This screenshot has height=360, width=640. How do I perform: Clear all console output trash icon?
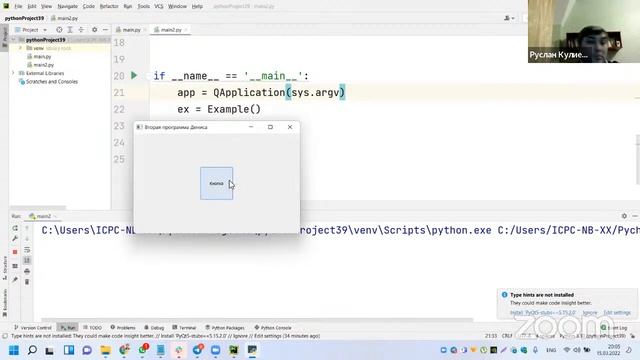click(x=27, y=282)
